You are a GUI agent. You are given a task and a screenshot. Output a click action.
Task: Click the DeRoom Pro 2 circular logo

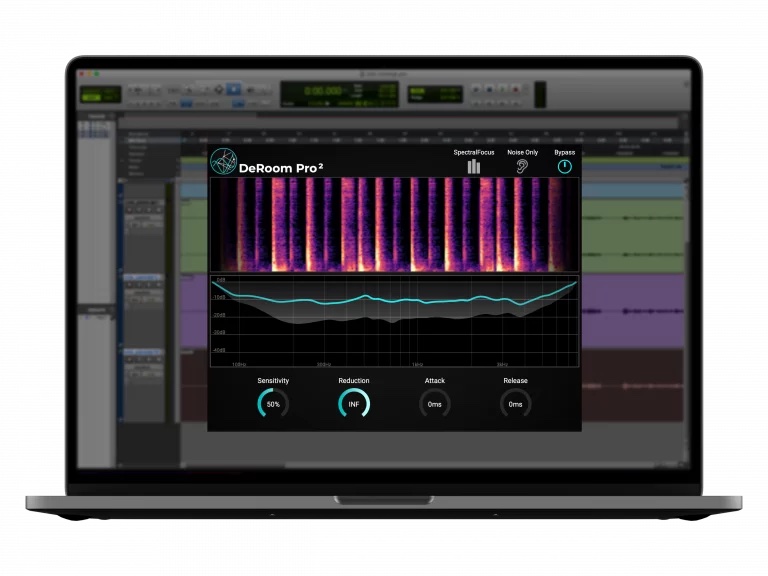coord(223,163)
